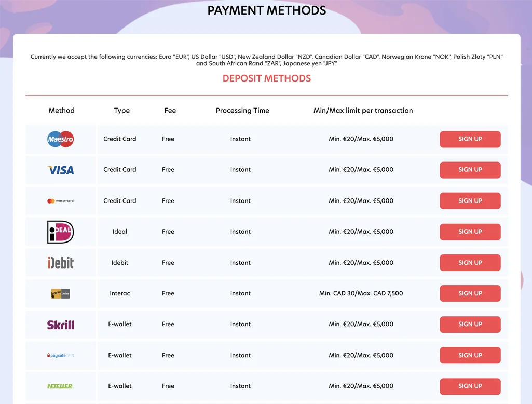Select the Mastercard logo
Viewport: 532px width, 404px height.
tap(60, 201)
